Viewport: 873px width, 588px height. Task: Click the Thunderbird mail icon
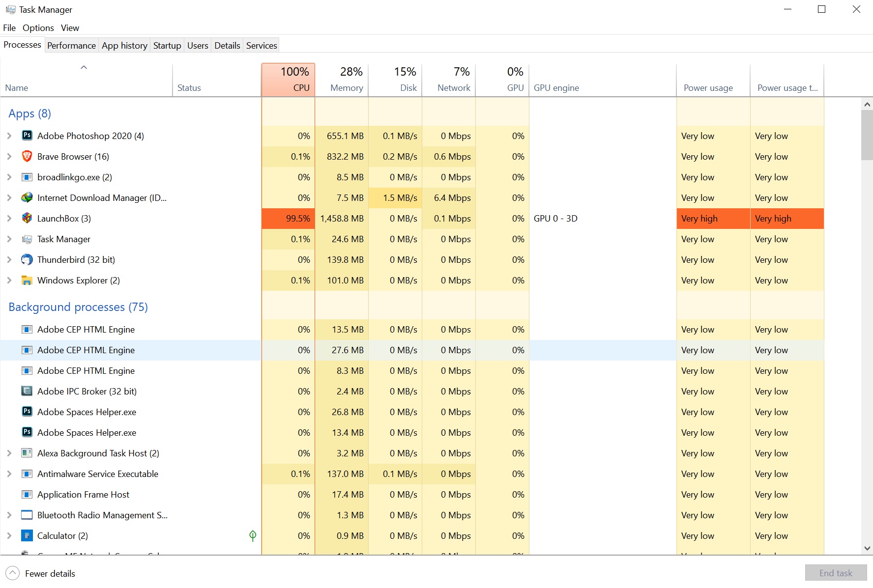tap(27, 259)
